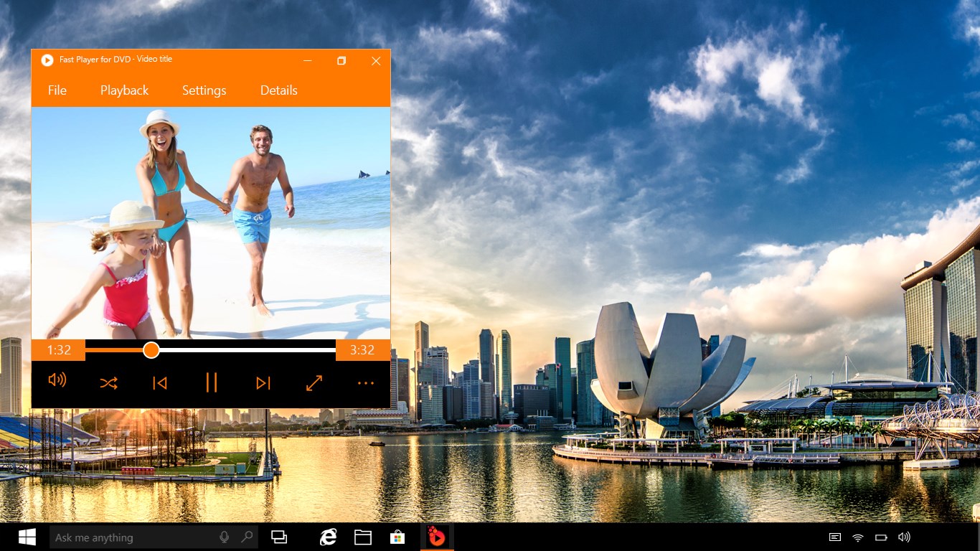
Task: Click the system tray volume icon
Action: click(903, 536)
